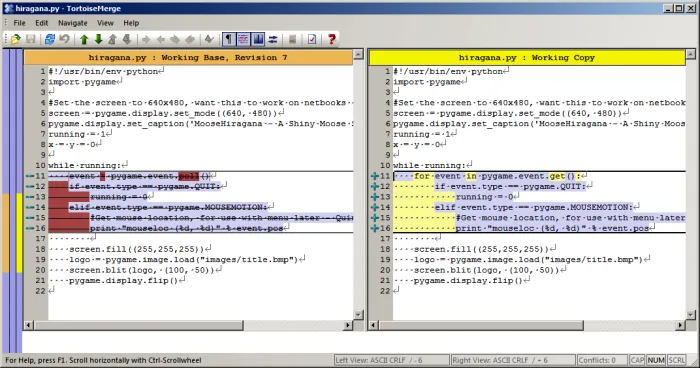The height and width of the screenshot is (368, 700).
Task: Click added line 11 plus marker in right pane
Action: [x=375, y=176]
